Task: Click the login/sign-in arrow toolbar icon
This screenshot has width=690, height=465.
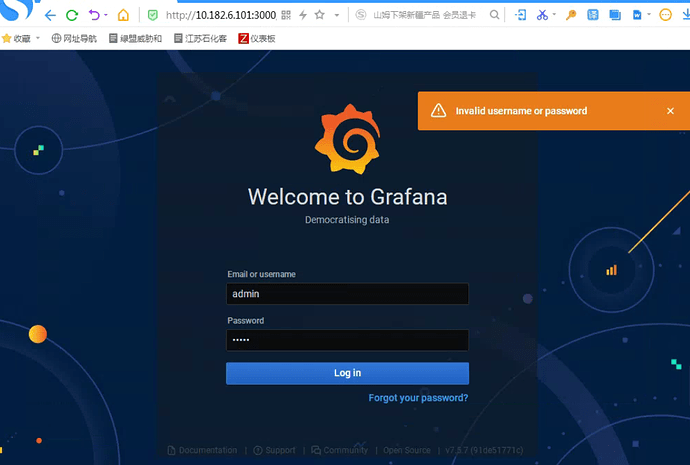Action: 520,15
